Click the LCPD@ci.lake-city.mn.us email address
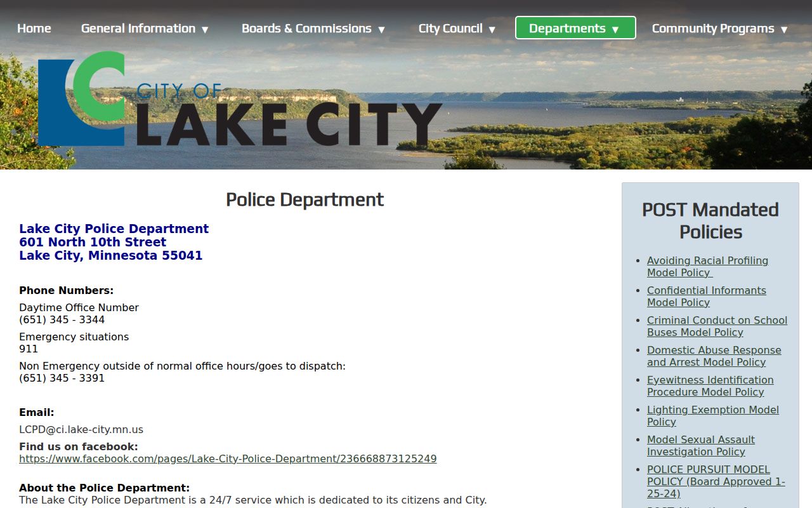The image size is (812, 508). pos(81,429)
